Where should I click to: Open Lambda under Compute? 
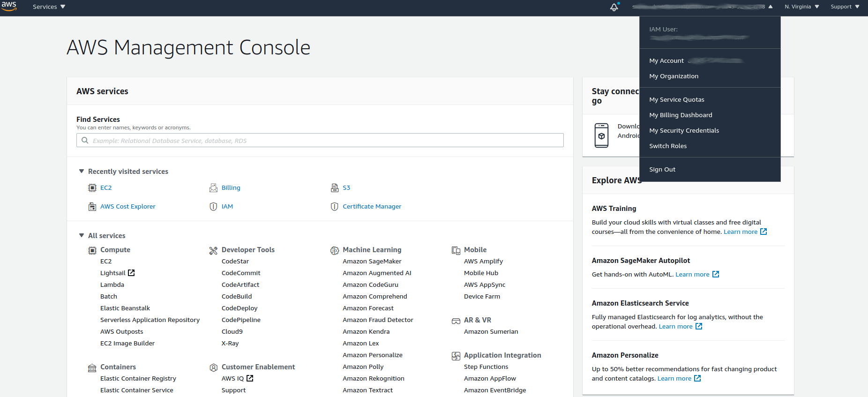112,285
